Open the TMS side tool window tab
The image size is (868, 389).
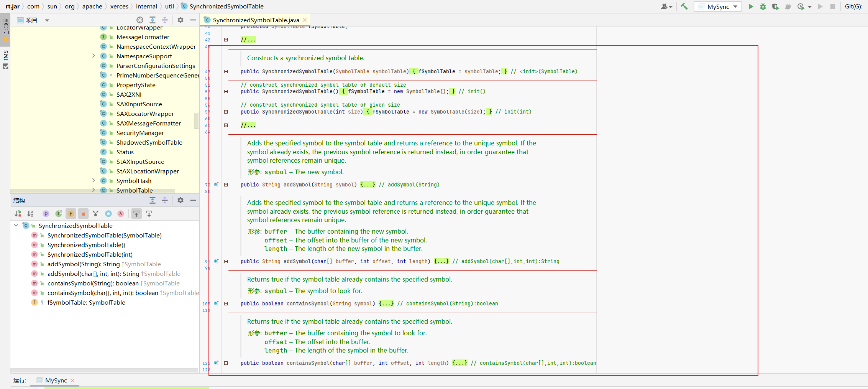5,59
